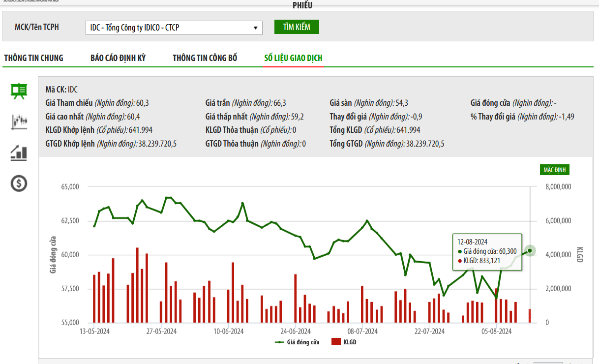Go to the THÔNG TIN CÔNG BỐ tab

205,58
